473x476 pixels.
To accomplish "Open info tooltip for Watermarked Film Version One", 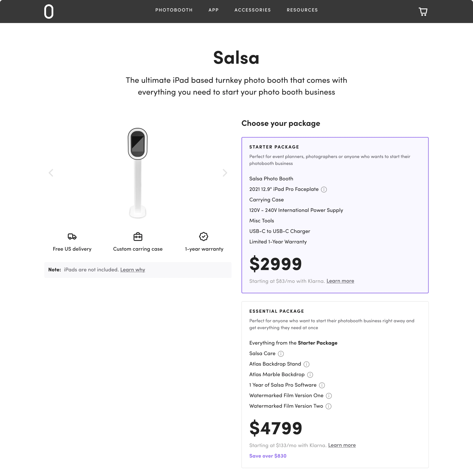I will [329, 396].
